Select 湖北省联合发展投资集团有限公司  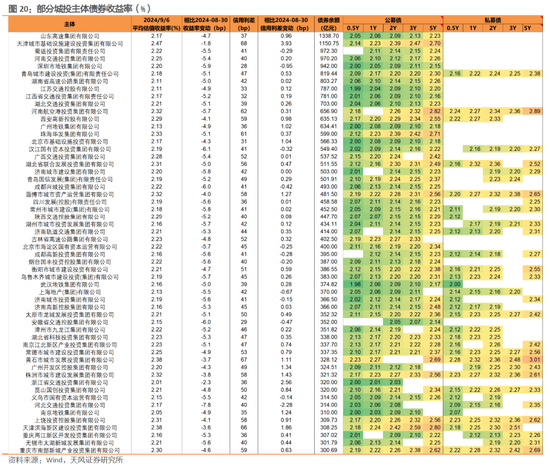pos(70,164)
